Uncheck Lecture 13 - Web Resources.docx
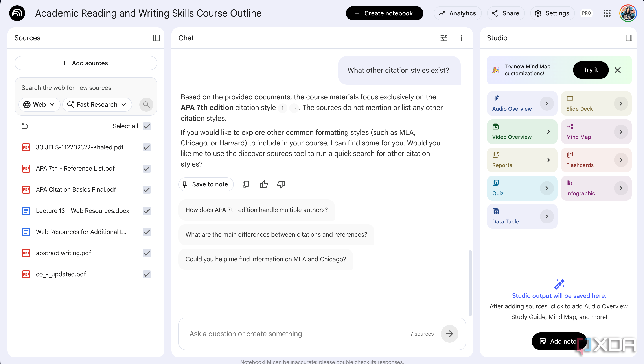This screenshot has height=364, width=644. click(x=147, y=211)
